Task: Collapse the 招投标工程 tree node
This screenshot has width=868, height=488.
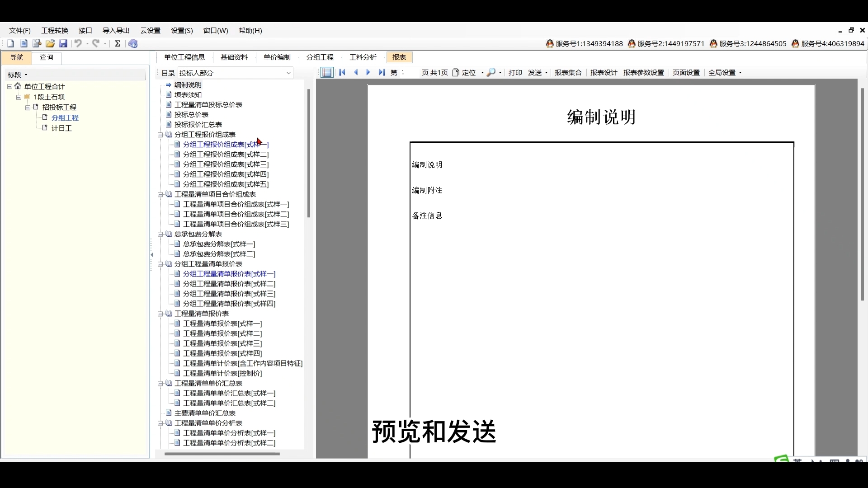Action: 28,108
